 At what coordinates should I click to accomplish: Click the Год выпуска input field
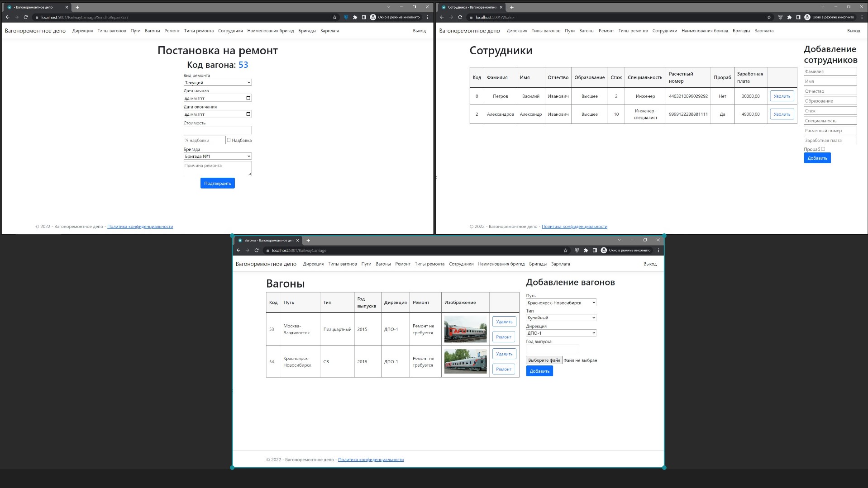[552, 349]
